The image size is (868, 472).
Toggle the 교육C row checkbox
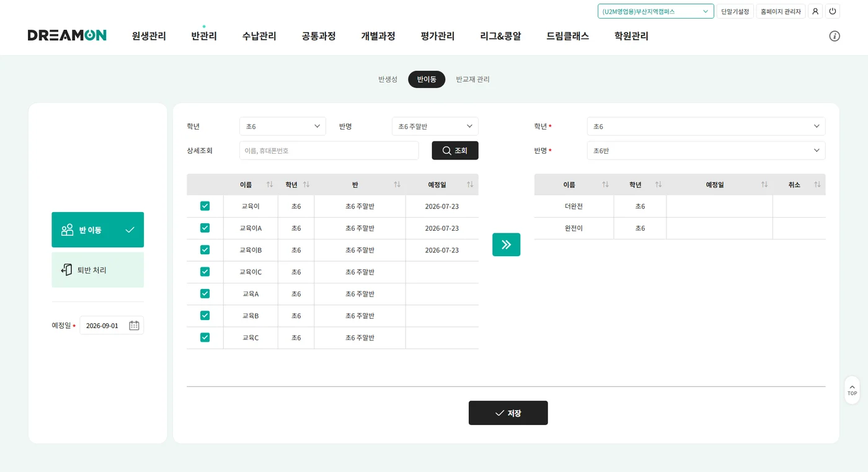click(x=205, y=337)
